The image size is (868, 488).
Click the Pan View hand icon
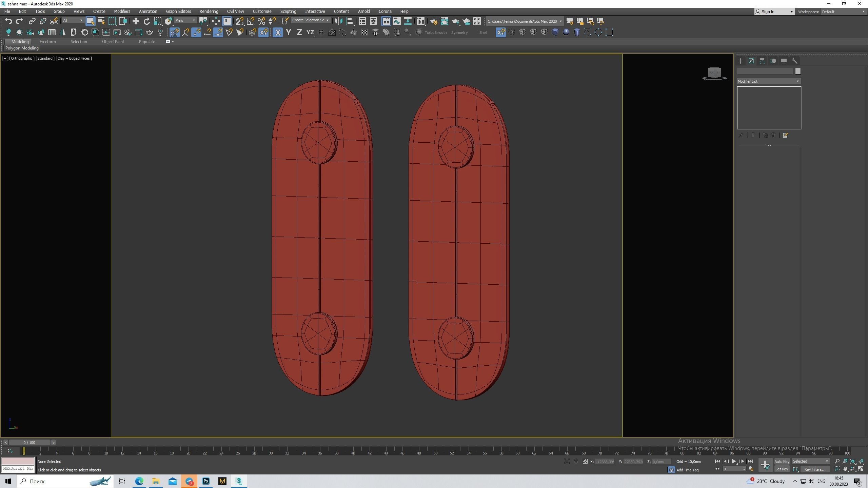click(845, 469)
